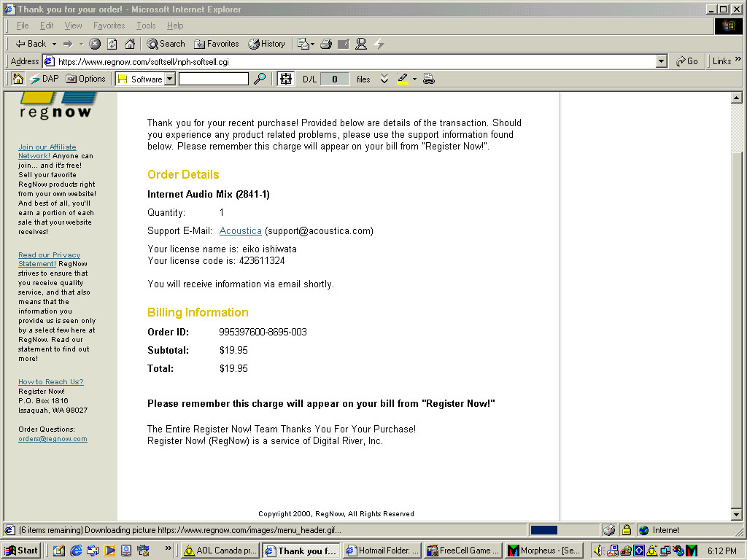The image size is (747, 560).
Task: Show the History pane
Action: [266, 44]
